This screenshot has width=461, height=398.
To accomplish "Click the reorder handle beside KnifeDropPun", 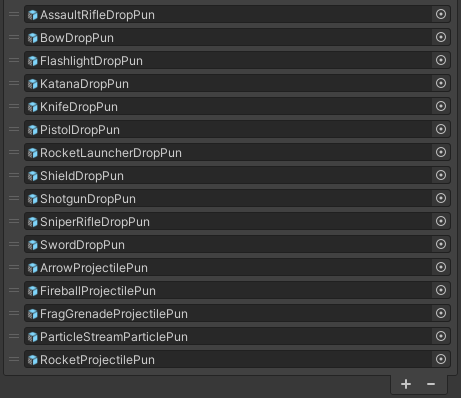I will [14, 106].
